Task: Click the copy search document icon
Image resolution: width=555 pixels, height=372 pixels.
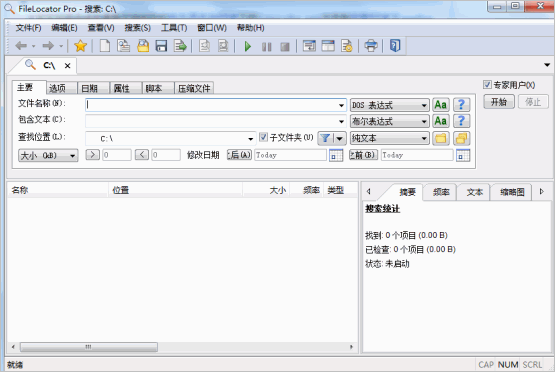Action: pos(124,46)
